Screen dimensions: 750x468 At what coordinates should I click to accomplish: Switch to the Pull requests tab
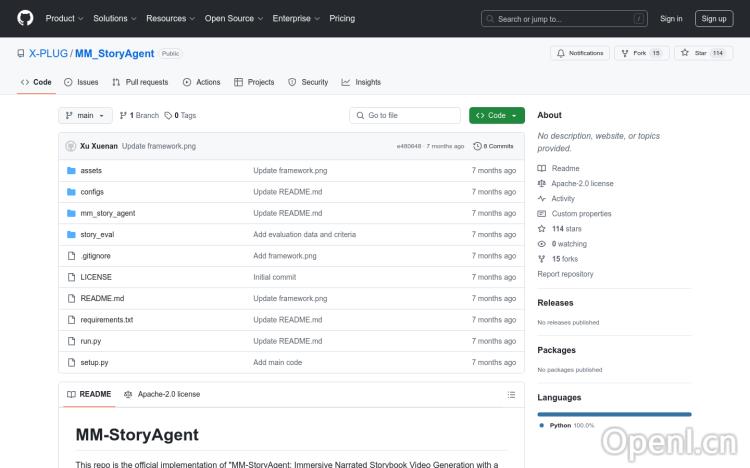(x=140, y=82)
